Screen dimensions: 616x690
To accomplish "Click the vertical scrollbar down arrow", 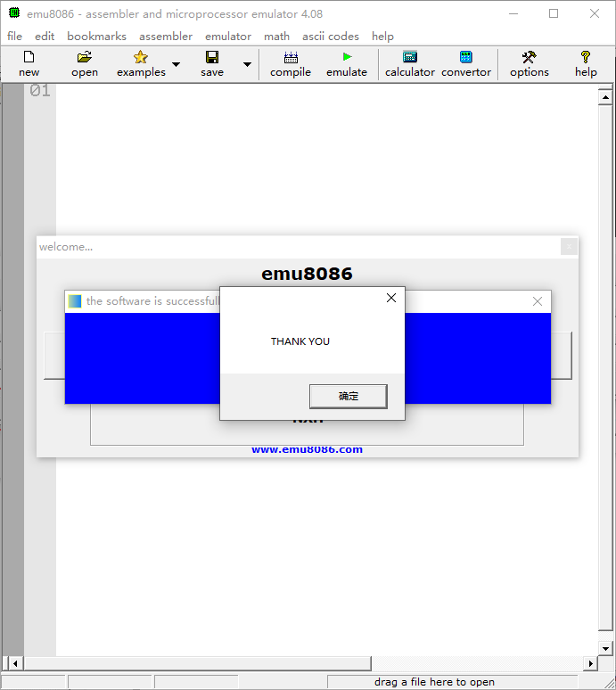I will [x=605, y=648].
